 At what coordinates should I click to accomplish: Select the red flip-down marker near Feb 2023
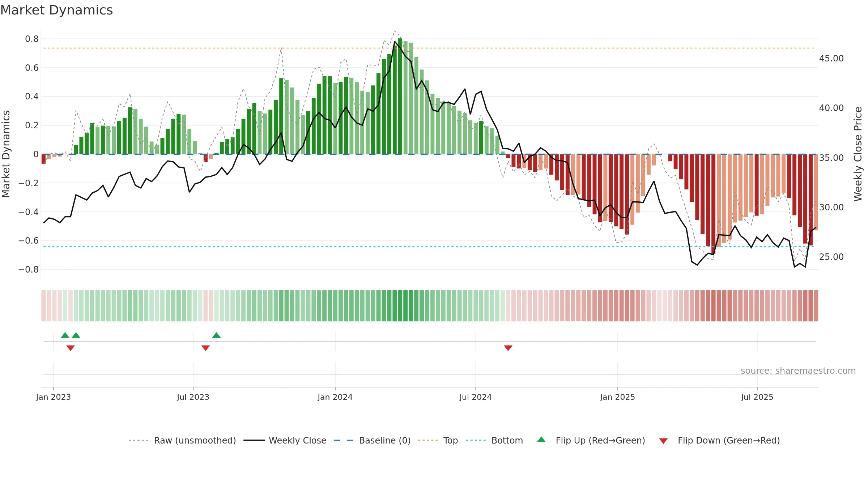[x=71, y=348]
